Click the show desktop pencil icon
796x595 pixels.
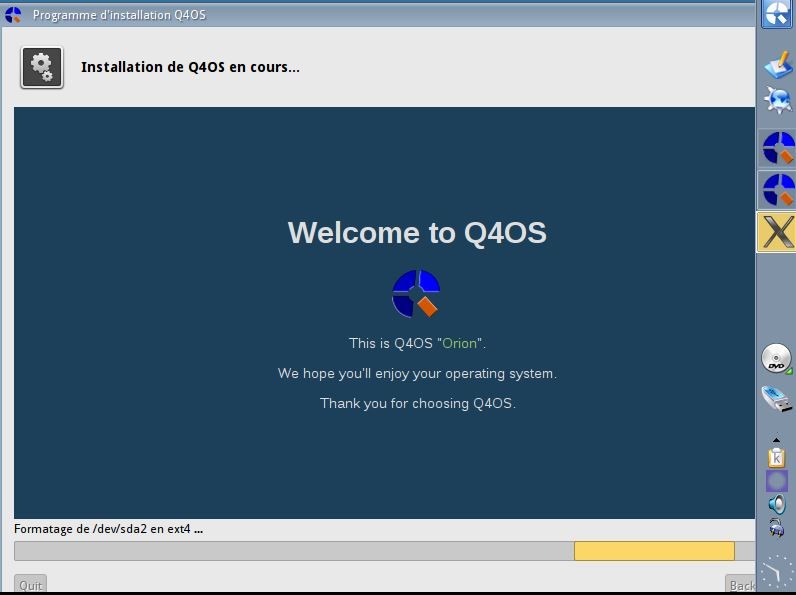pos(779,65)
